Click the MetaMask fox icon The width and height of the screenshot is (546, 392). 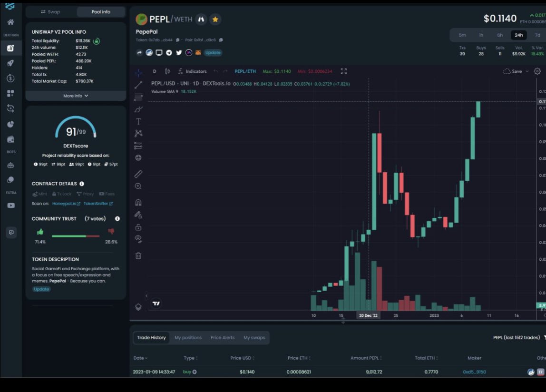point(198,53)
